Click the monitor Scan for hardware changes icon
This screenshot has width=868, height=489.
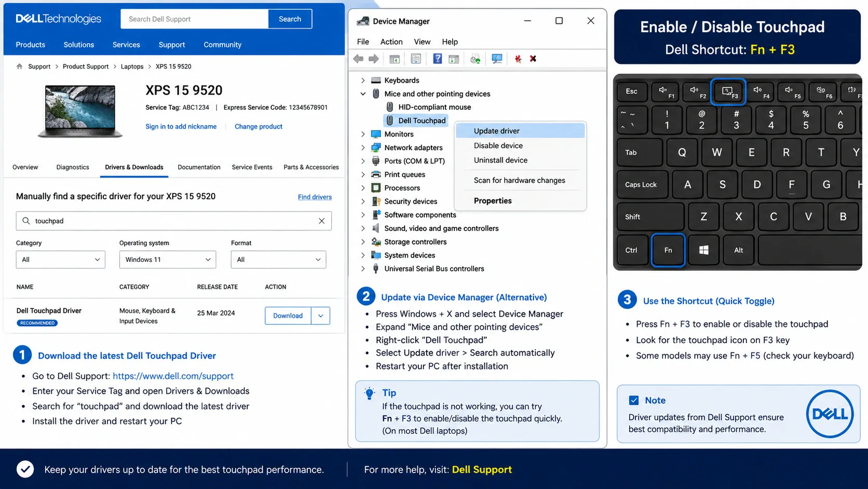point(497,59)
